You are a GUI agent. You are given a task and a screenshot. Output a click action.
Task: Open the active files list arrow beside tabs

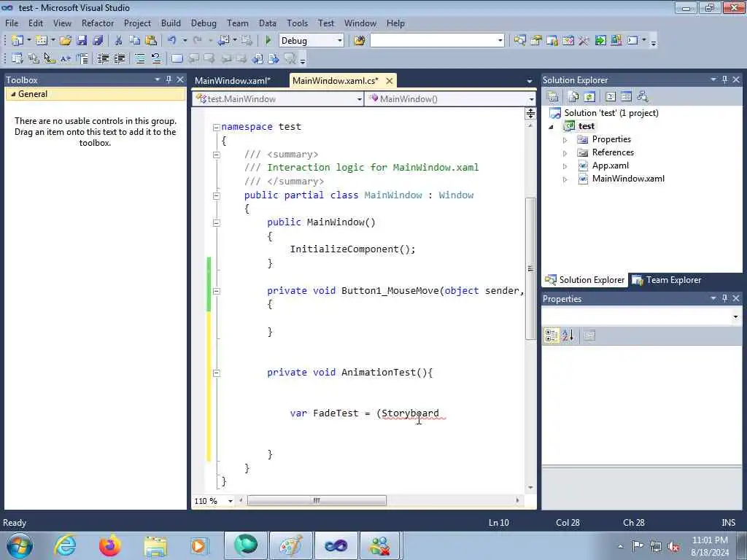[x=530, y=82]
